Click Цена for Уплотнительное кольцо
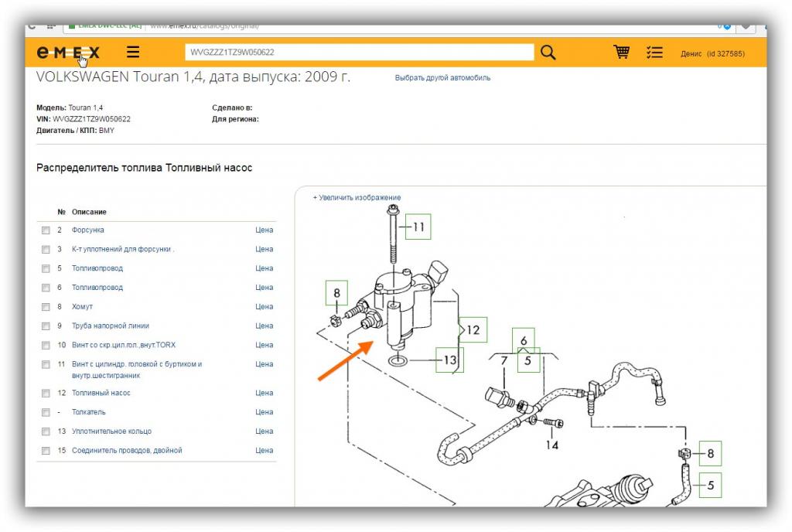The image size is (792, 532). [265, 431]
